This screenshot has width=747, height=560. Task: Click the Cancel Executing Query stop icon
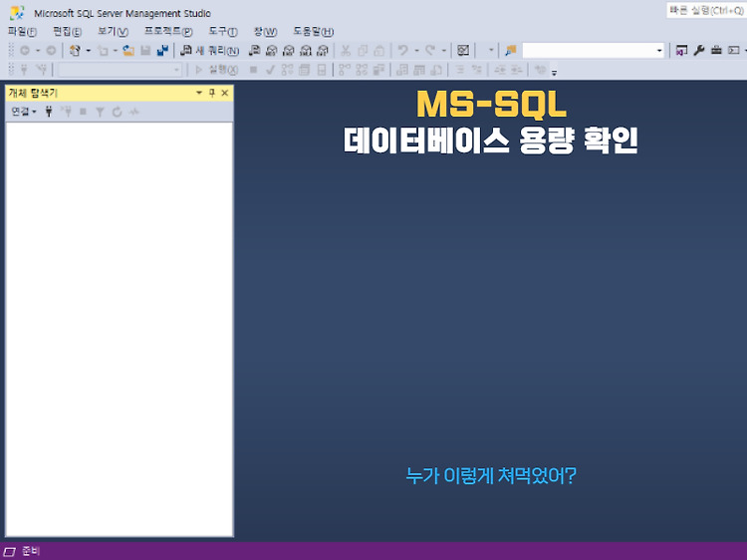pos(253,70)
